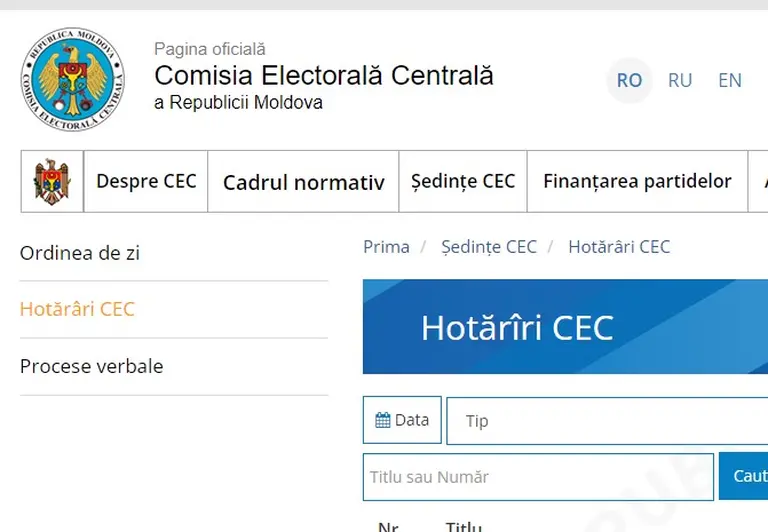Open the Moldova coat of arms home icon
Viewport: 768px width, 532px height.
pos(52,181)
